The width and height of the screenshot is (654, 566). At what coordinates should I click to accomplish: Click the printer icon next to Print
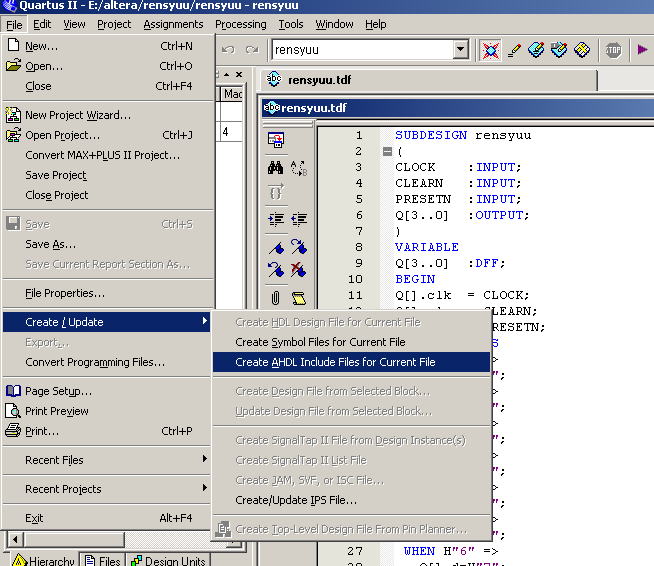13,430
